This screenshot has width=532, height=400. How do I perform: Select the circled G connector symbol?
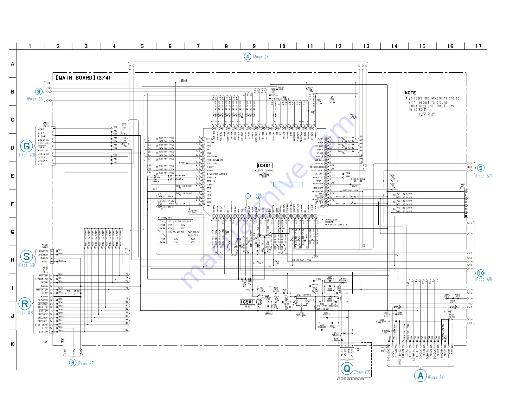click(x=27, y=146)
